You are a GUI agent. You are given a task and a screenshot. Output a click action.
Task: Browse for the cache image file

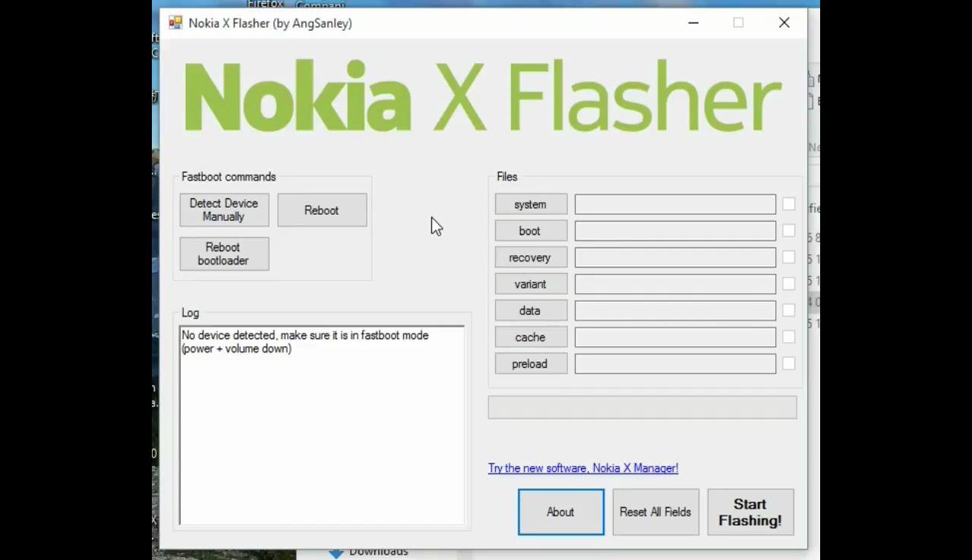[x=531, y=337]
